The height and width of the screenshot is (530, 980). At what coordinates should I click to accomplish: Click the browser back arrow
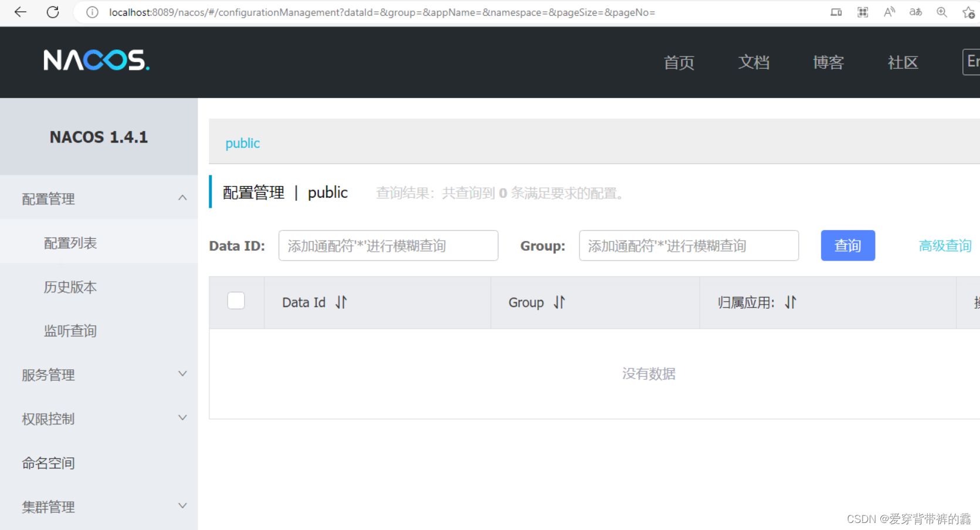coord(20,12)
